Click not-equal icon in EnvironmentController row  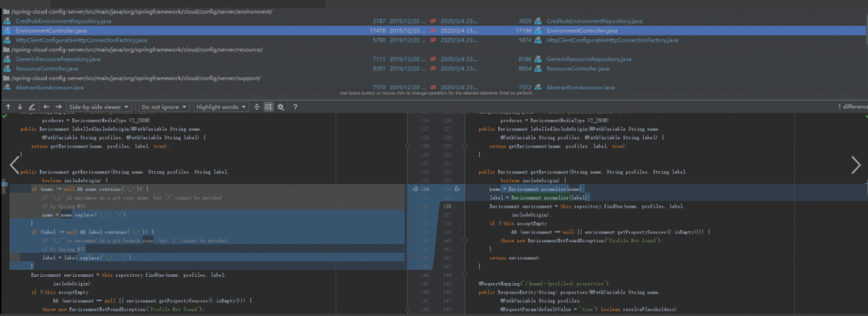point(433,30)
